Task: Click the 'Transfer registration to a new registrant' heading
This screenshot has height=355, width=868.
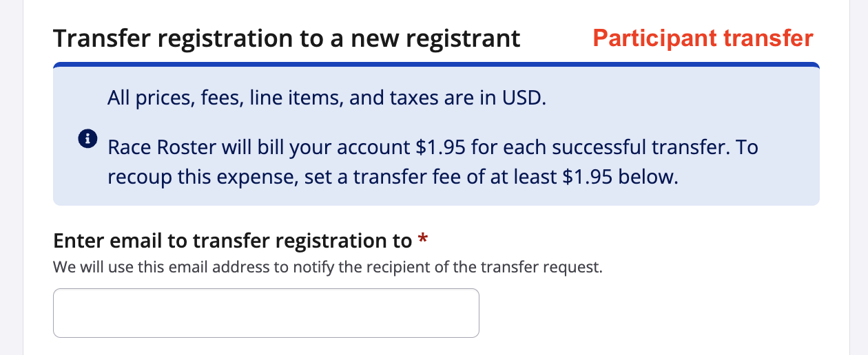Action: [287, 39]
